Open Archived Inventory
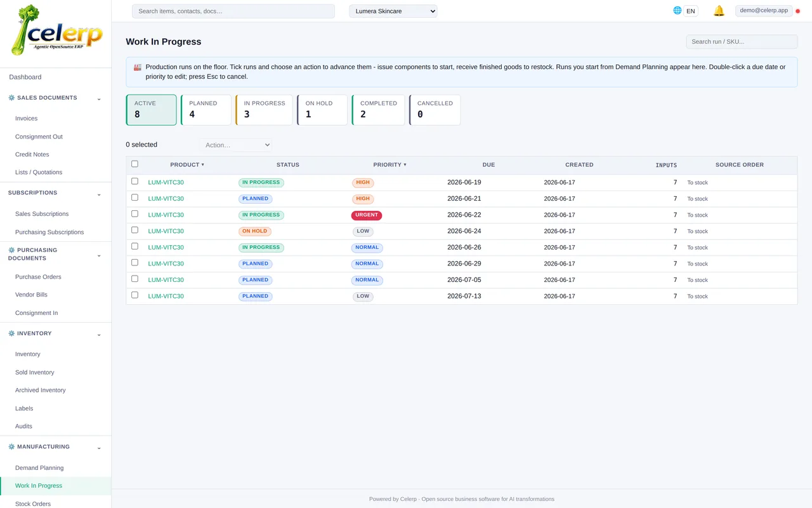Viewport: 812px width, 508px height. (x=41, y=391)
